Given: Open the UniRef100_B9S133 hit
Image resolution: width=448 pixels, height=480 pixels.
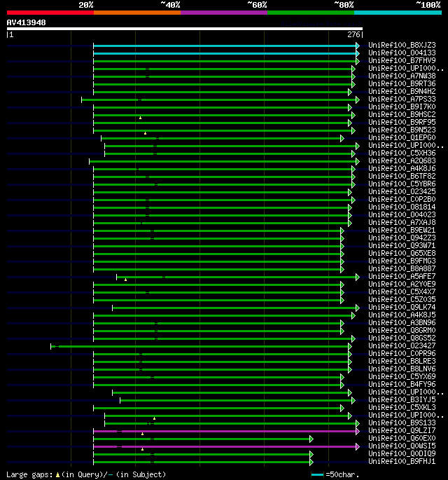Looking at the screenshot, I should (402, 423).
